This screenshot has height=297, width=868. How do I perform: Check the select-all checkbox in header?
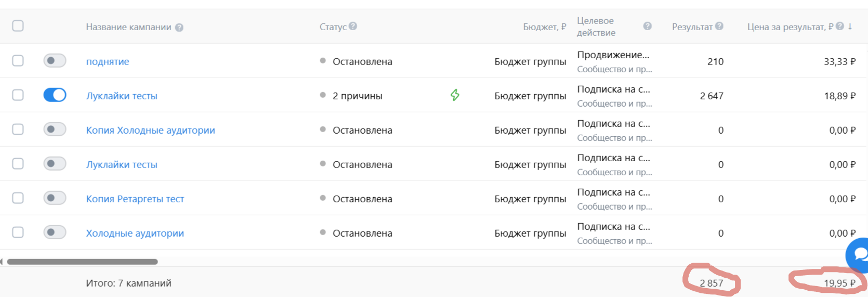[18, 25]
